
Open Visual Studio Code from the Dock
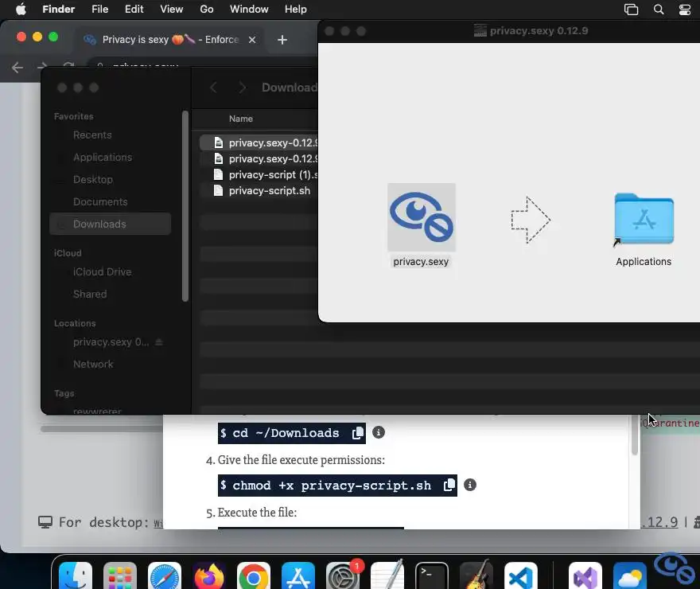pos(520,576)
